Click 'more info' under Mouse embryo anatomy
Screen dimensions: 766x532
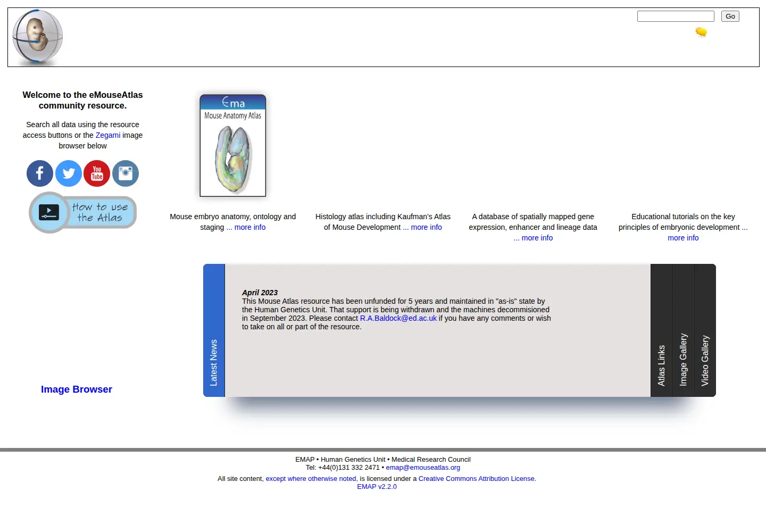[x=246, y=227]
